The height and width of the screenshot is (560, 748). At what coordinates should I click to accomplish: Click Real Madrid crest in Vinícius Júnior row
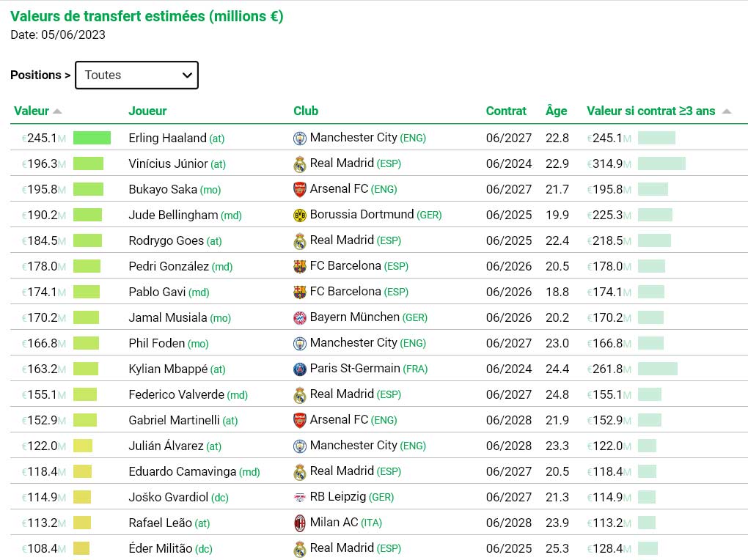(x=300, y=165)
